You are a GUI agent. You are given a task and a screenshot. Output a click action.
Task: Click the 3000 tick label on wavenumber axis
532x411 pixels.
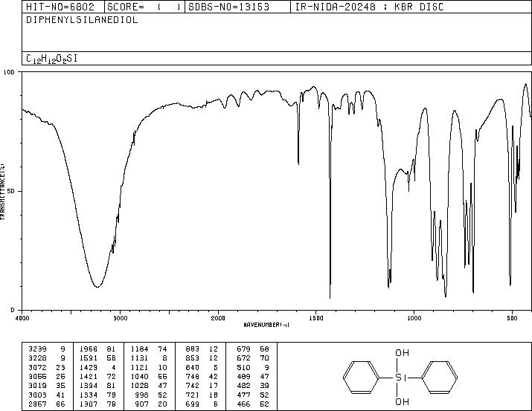click(x=120, y=318)
